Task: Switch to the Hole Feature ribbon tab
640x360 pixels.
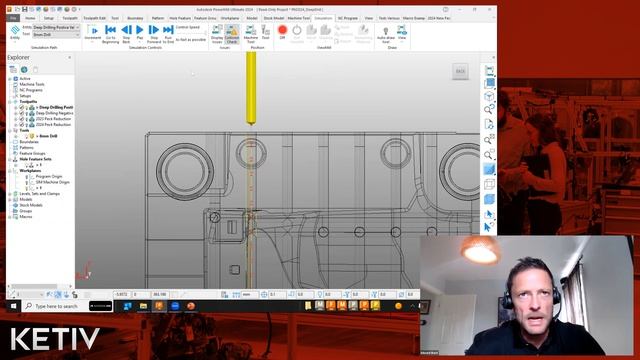Action: [180, 18]
